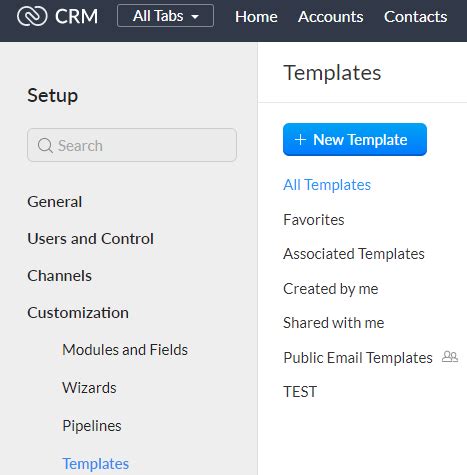The height and width of the screenshot is (475, 467).
Task: Go to the Home tab
Action: click(x=256, y=16)
